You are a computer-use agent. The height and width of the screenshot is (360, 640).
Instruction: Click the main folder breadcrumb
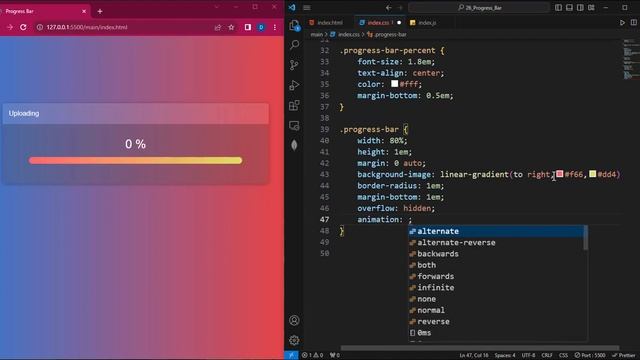[x=316, y=35]
